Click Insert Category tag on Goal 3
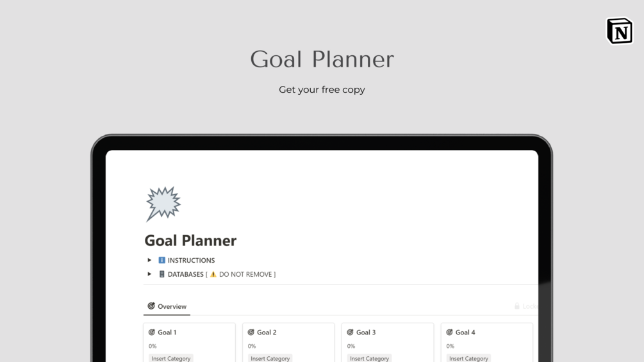Screen dimensions: 644x362 [370, 358]
